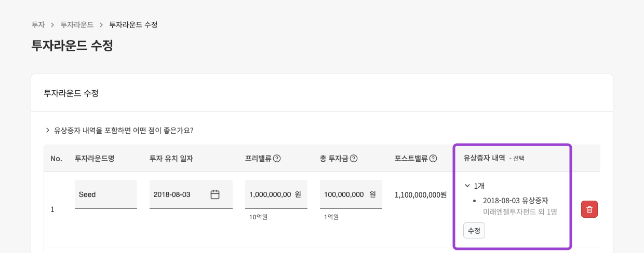Select the 2018-08-03 유상증자 list entry
The height and width of the screenshot is (253, 644).
pos(515,200)
